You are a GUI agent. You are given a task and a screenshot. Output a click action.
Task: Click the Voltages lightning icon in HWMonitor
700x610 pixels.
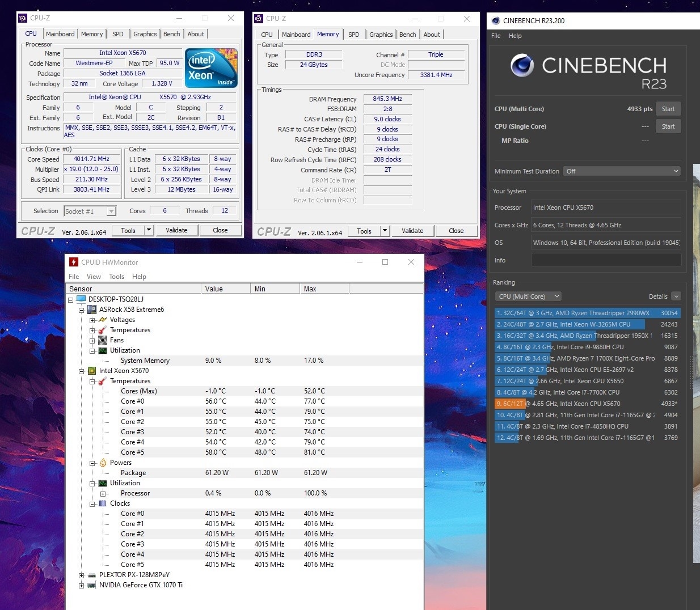click(103, 320)
